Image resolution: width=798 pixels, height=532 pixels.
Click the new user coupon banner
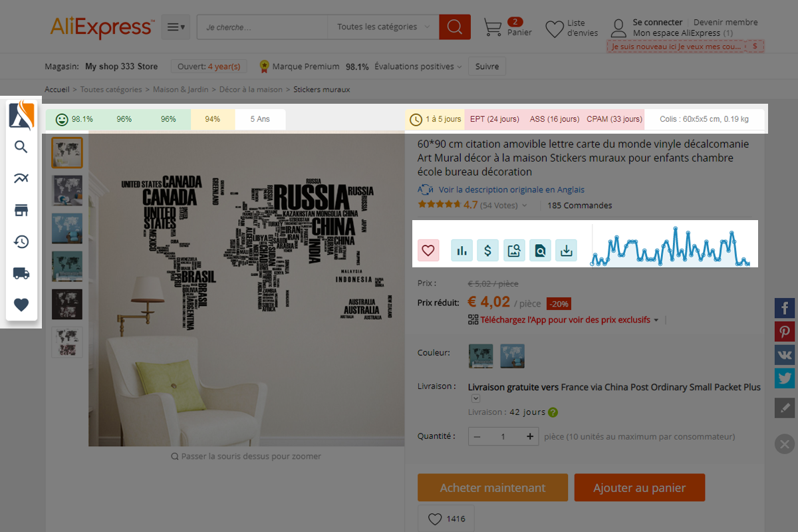coord(685,47)
